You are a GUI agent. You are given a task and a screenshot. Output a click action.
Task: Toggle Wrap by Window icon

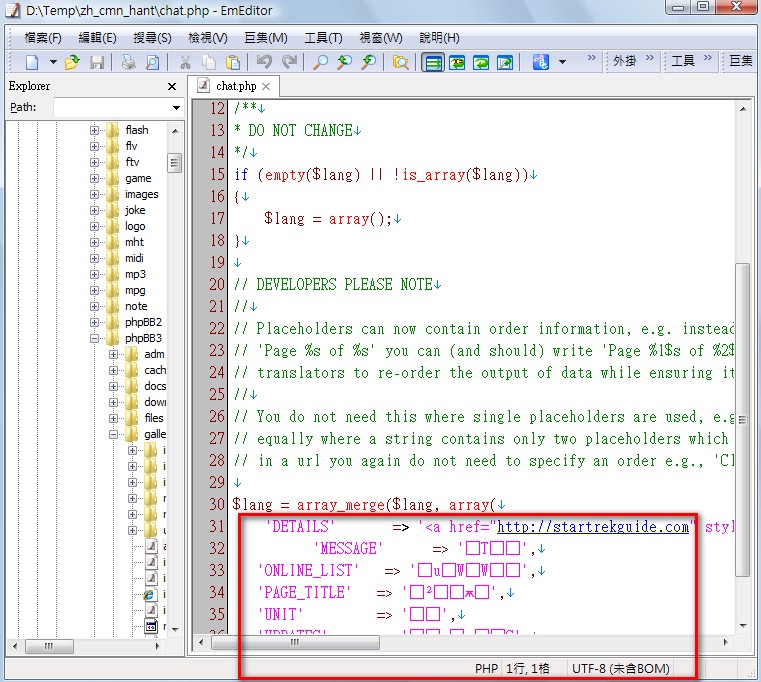tap(481, 63)
